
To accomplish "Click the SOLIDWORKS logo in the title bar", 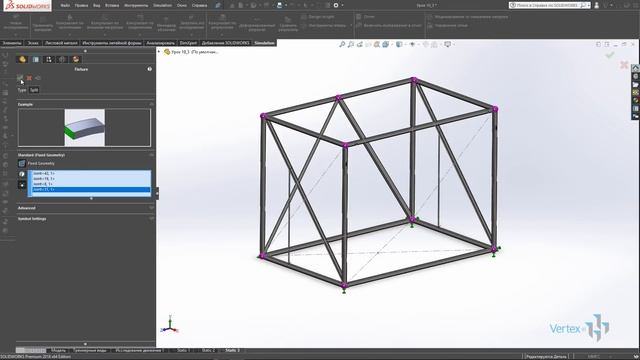I will [x=27, y=6].
